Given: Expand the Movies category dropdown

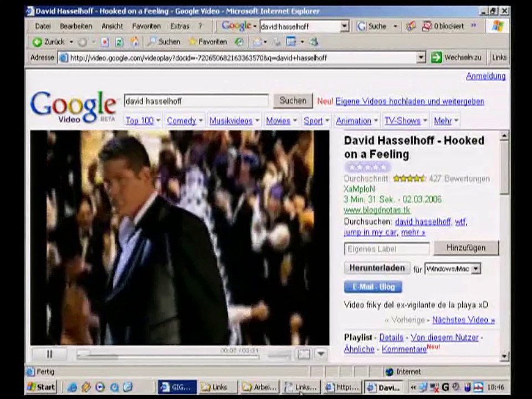Looking at the screenshot, I should click(295, 120).
